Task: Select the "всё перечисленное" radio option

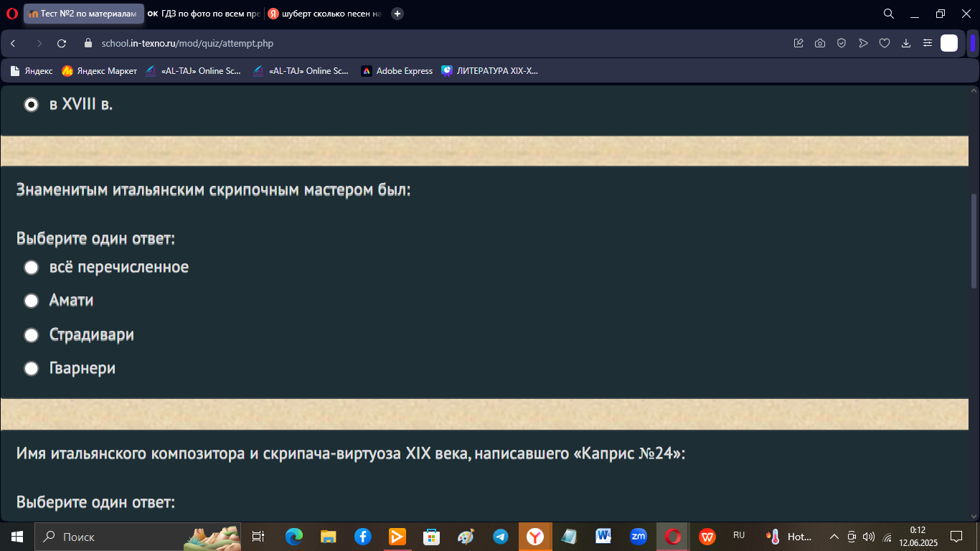Action: (x=31, y=268)
